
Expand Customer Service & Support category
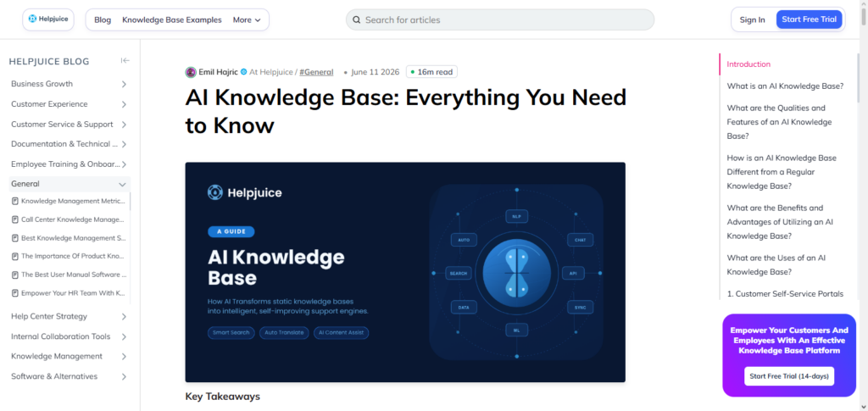tap(124, 125)
